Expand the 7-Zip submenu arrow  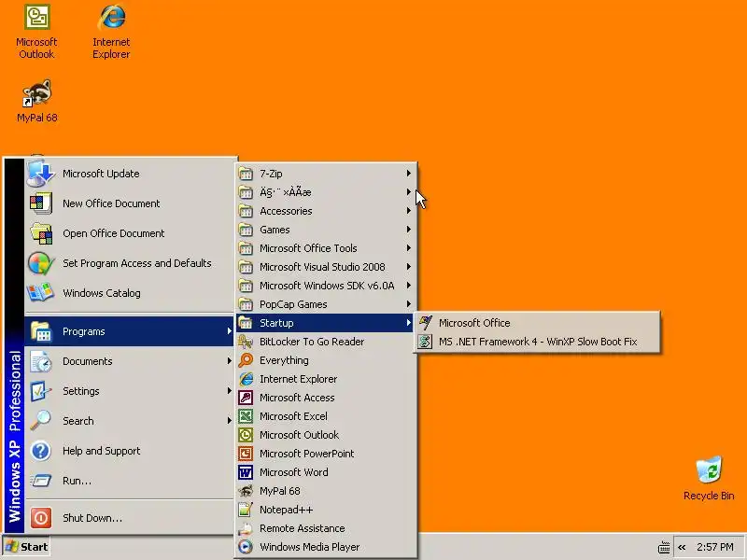409,174
